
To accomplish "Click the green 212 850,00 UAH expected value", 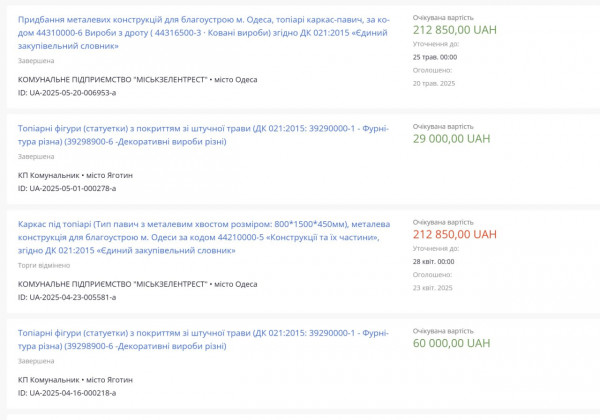I will pos(454,28).
